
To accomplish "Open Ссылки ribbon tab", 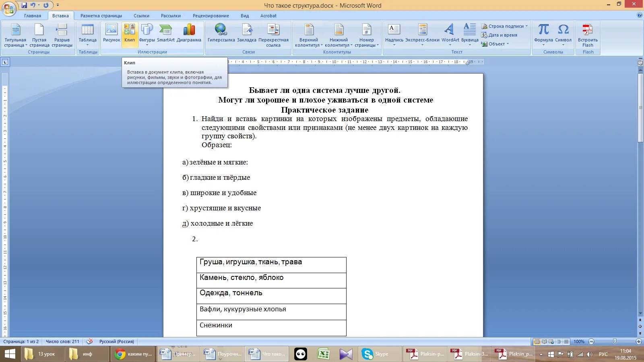I will pos(141,16).
